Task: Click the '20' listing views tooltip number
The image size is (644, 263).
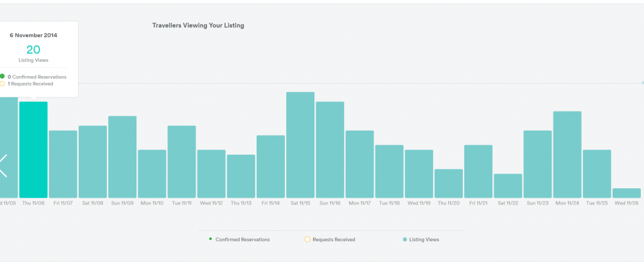Action: pos(33,50)
